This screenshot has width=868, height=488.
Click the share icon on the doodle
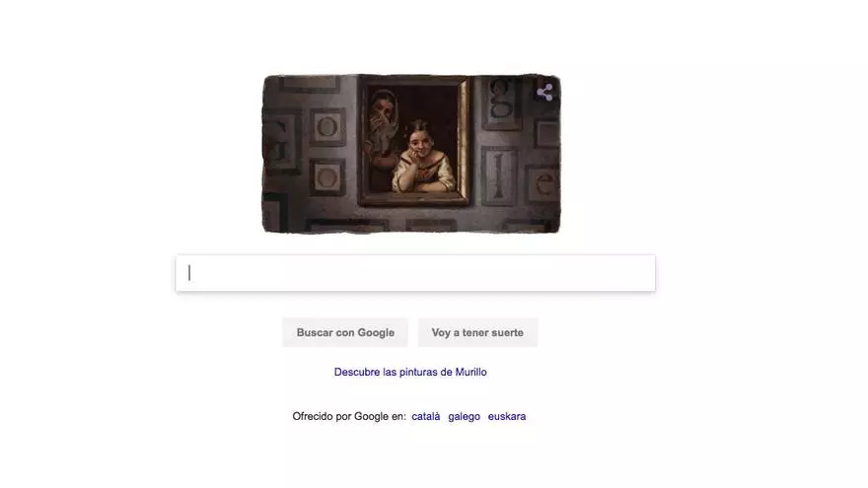point(544,93)
